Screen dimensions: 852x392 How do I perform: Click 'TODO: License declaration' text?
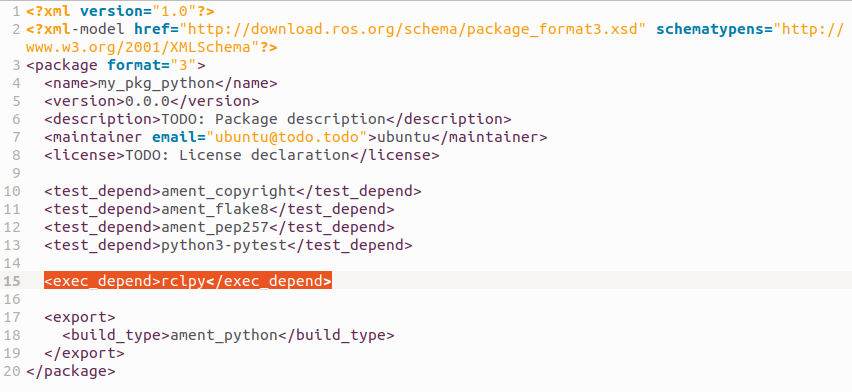click(x=237, y=155)
